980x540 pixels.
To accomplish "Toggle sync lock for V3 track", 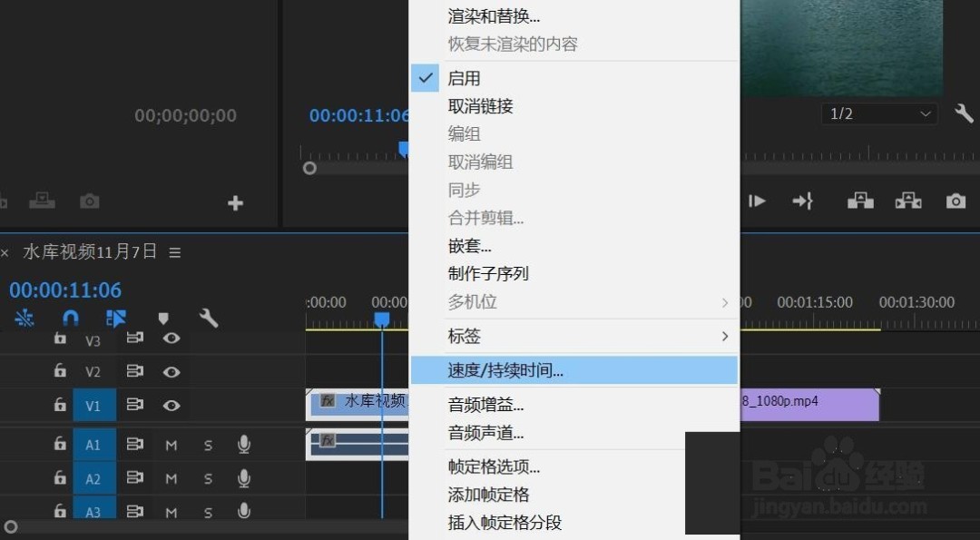I will (x=135, y=339).
